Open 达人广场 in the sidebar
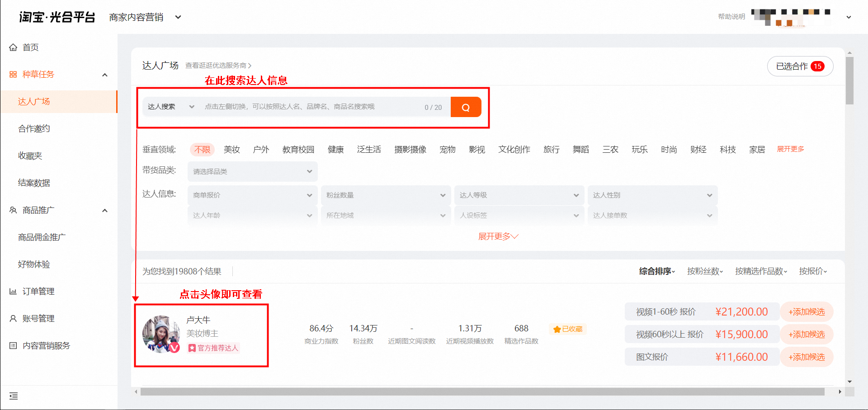The image size is (868, 410). coord(59,102)
